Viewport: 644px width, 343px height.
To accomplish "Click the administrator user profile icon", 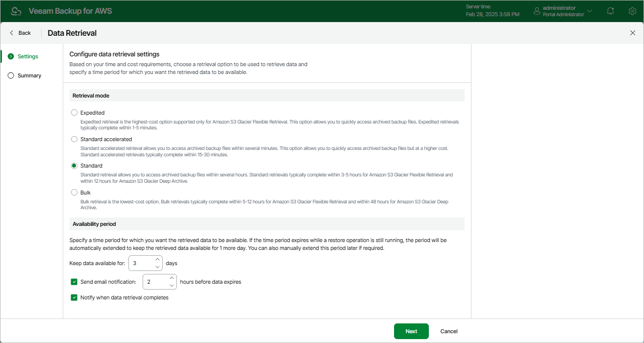I will (537, 11).
